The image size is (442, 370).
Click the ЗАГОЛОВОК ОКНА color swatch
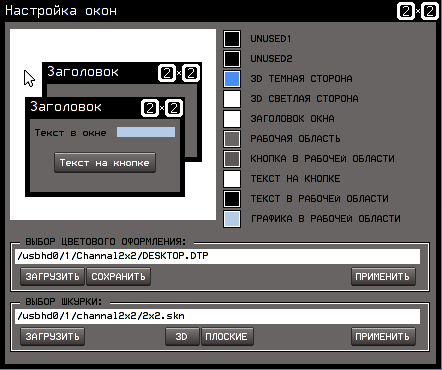pos(232,119)
